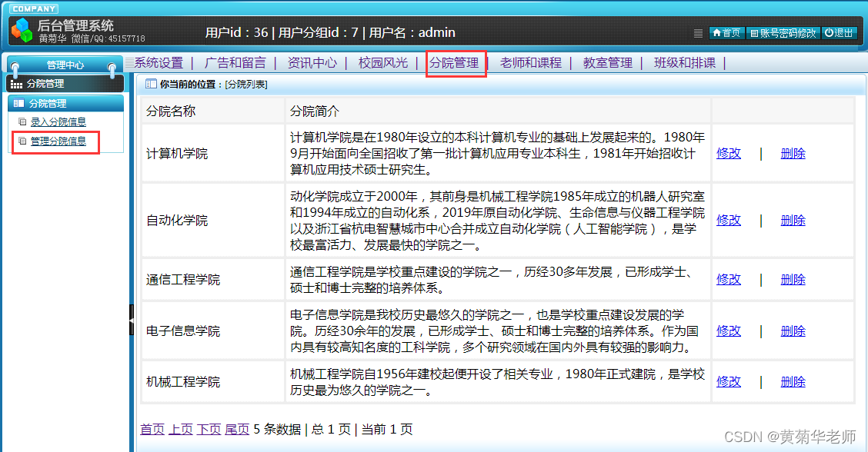This screenshot has width=868, height=452.
Task: Click the 电子信息学院 description text
Action: (494, 331)
